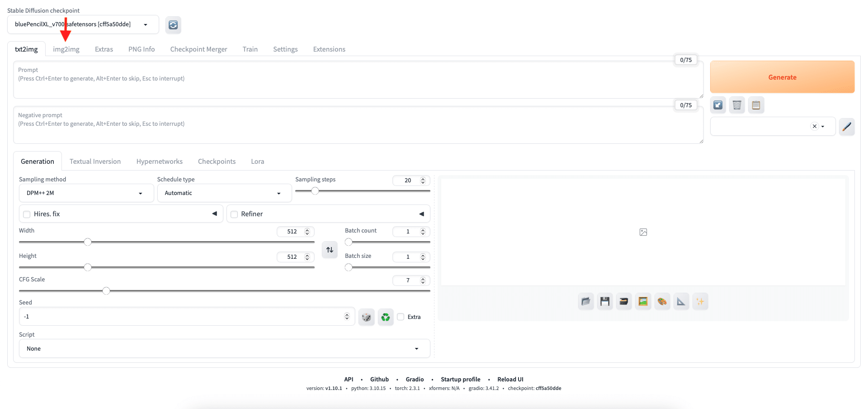Click the switch width and height icon
Screen dimensions: 868x409
pyautogui.click(x=330, y=250)
